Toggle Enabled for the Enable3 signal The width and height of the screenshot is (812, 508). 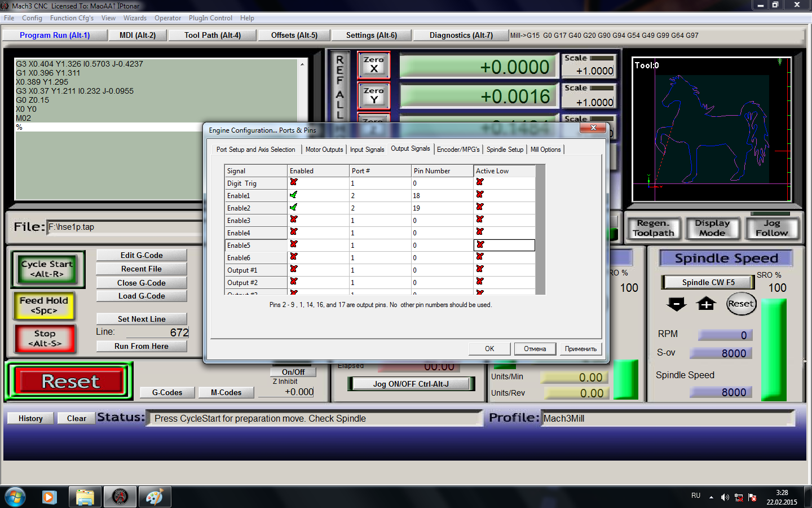[294, 220]
